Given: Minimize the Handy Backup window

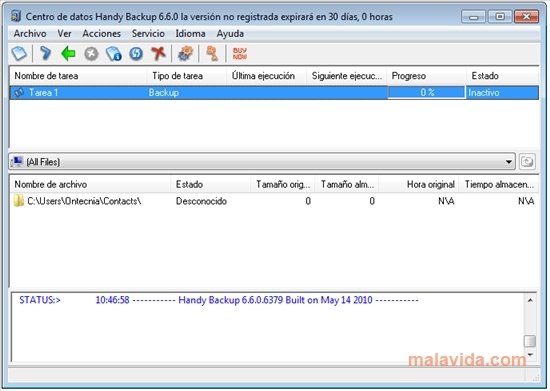Looking at the screenshot, I should coord(473,17).
